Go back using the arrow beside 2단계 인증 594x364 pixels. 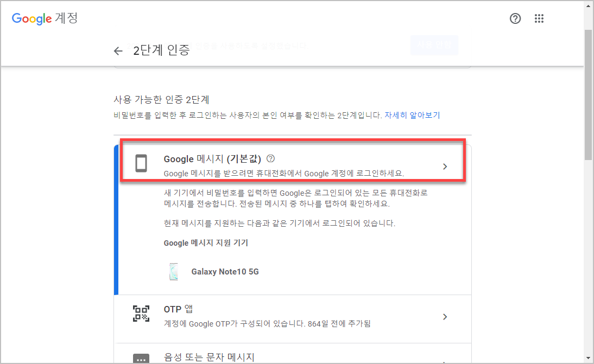click(118, 50)
